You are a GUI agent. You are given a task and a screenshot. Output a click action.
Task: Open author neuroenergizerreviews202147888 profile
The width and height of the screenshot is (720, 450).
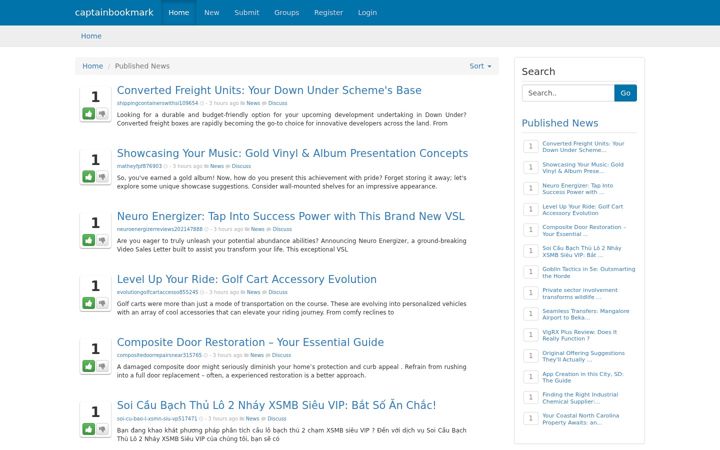pos(159,229)
